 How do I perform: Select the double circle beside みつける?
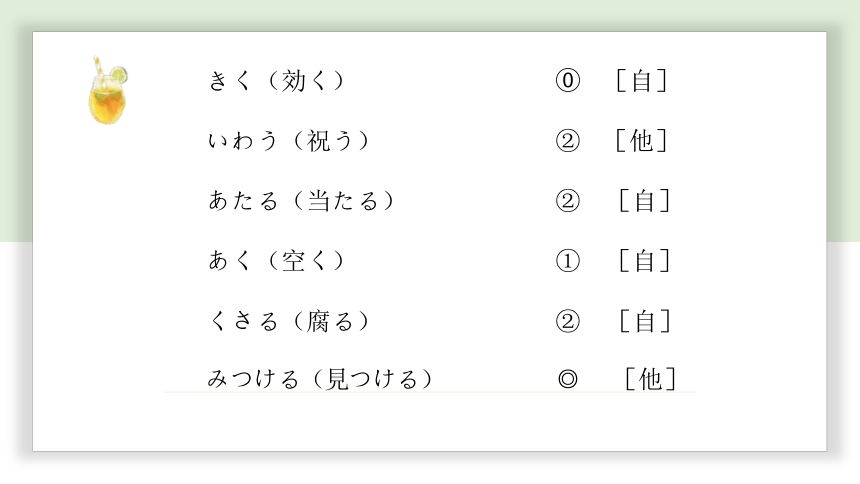pyautogui.click(x=568, y=379)
